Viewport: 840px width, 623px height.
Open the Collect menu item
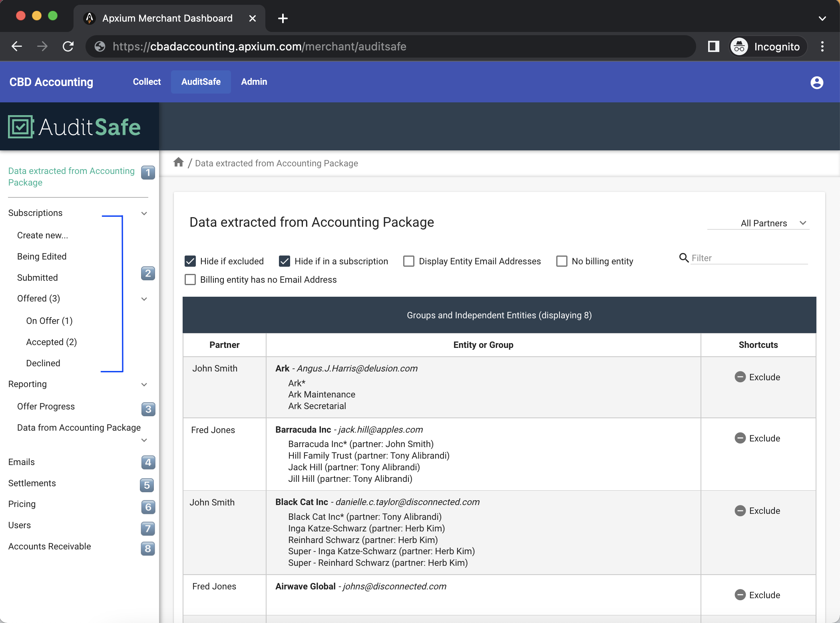click(146, 82)
